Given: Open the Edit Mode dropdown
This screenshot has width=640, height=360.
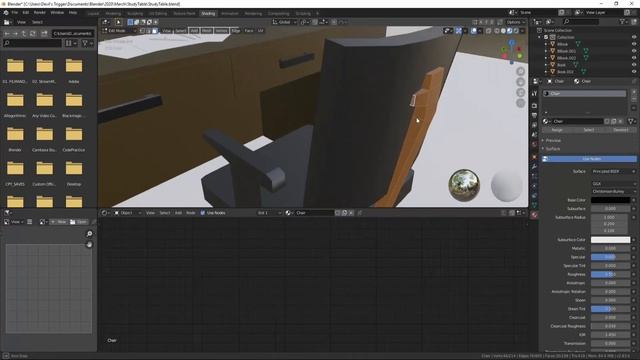Looking at the screenshot, I should click(119, 31).
